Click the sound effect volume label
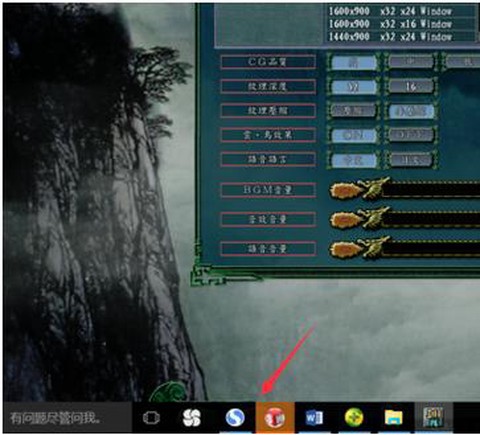This screenshot has width=480, height=435. coord(268,219)
